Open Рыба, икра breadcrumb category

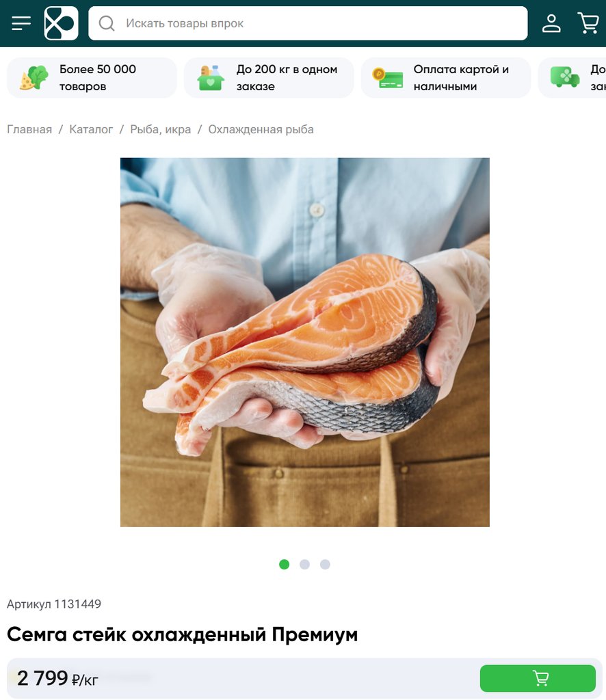tap(160, 129)
